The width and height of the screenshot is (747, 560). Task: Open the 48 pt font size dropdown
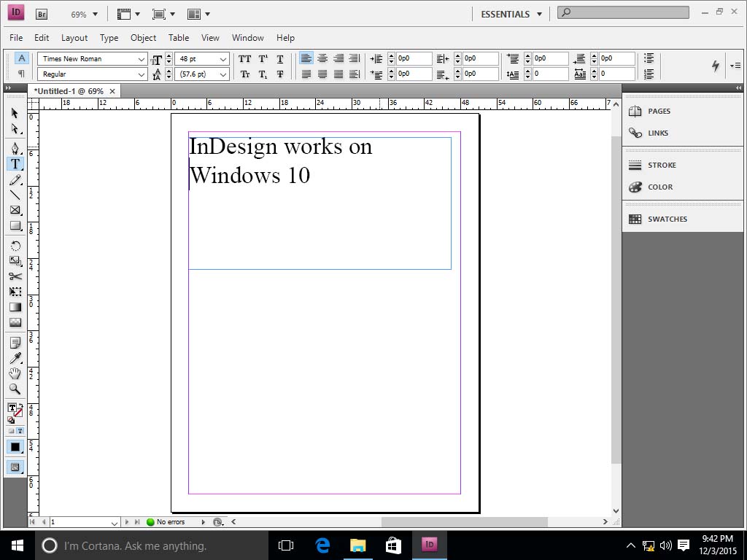[x=223, y=59]
